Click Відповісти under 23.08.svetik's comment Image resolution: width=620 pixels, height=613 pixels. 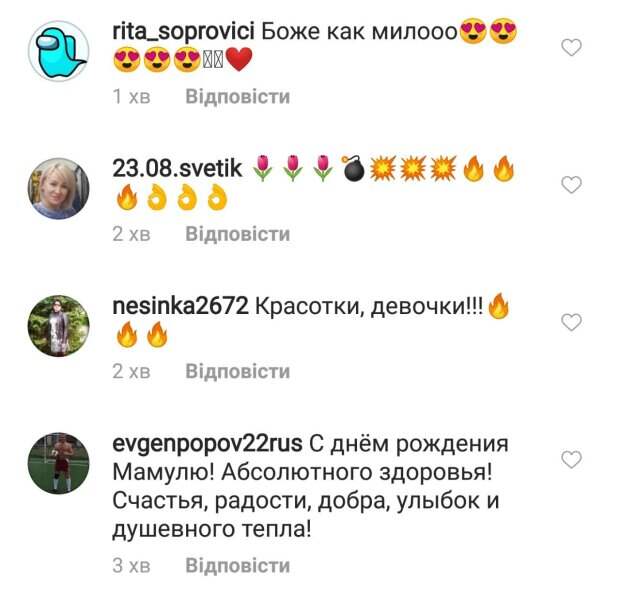(x=238, y=234)
